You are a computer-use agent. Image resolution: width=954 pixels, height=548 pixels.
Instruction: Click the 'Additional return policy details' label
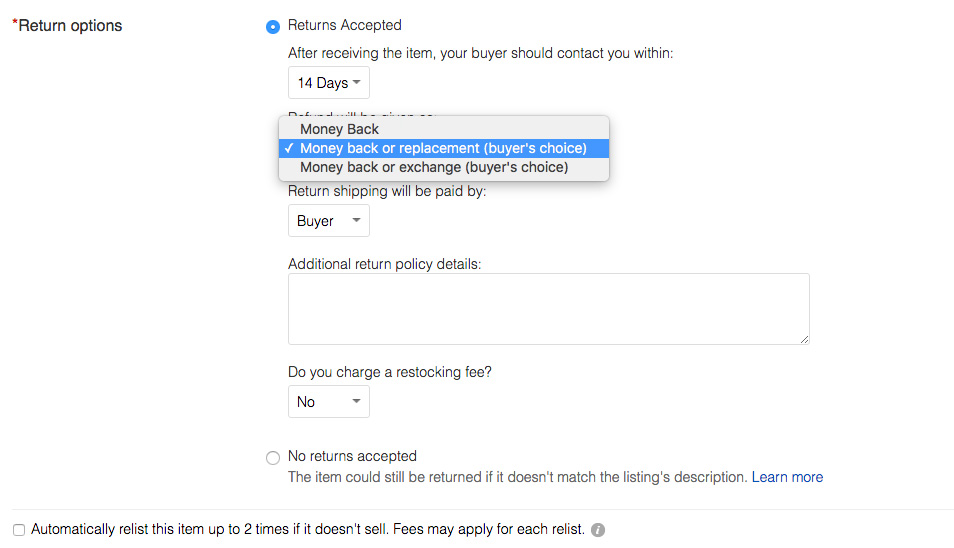pyautogui.click(x=384, y=264)
